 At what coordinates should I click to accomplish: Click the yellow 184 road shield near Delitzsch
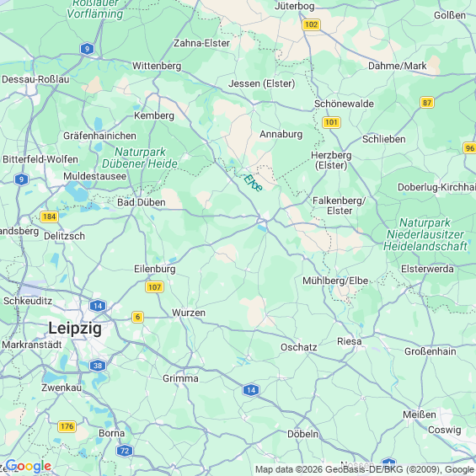tap(49, 217)
